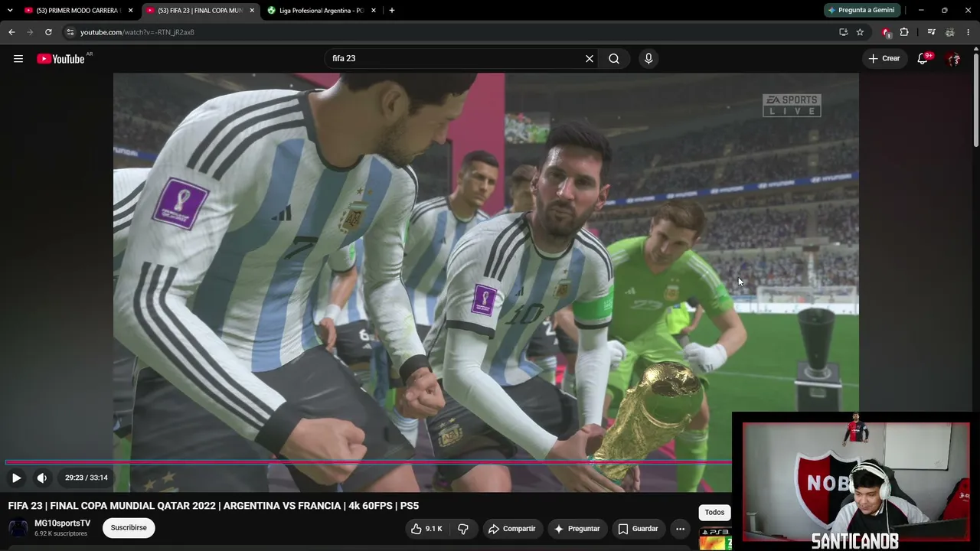This screenshot has height=551, width=980.
Task: Go back one page in the browser
Action: (11, 32)
